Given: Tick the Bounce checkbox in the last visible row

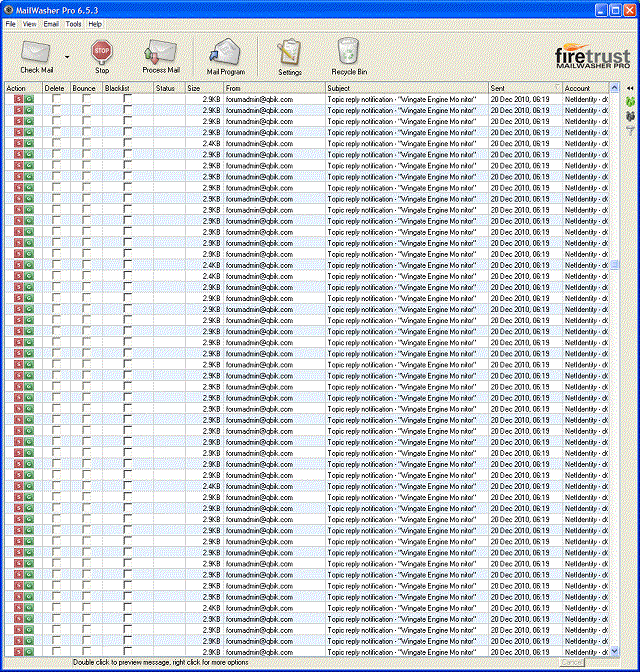Looking at the screenshot, I should [x=87, y=651].
